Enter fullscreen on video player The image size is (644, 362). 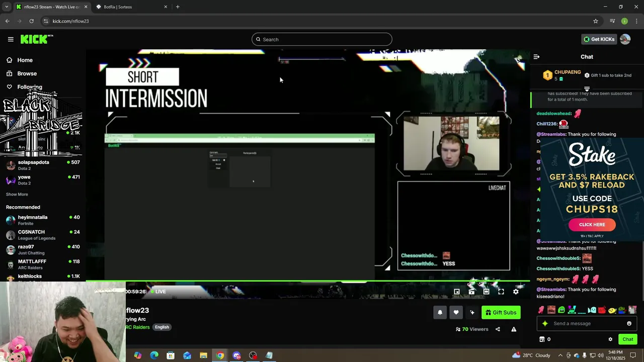tap(501, 292)
